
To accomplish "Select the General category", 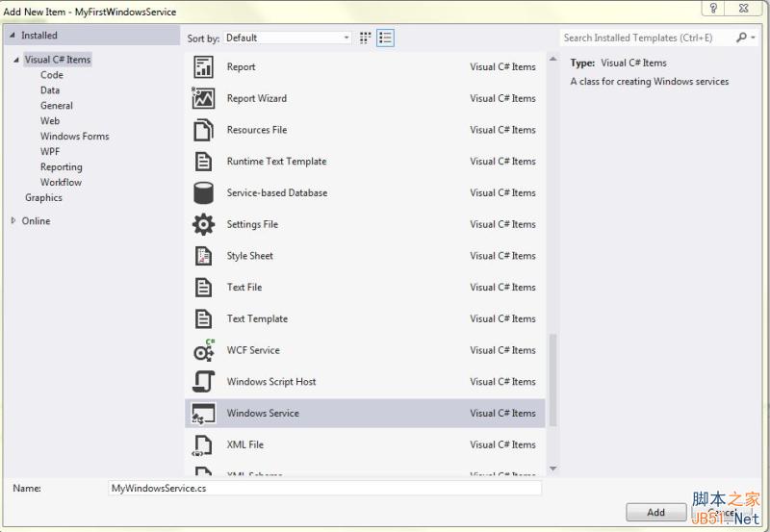I will [x=57, y=106].
